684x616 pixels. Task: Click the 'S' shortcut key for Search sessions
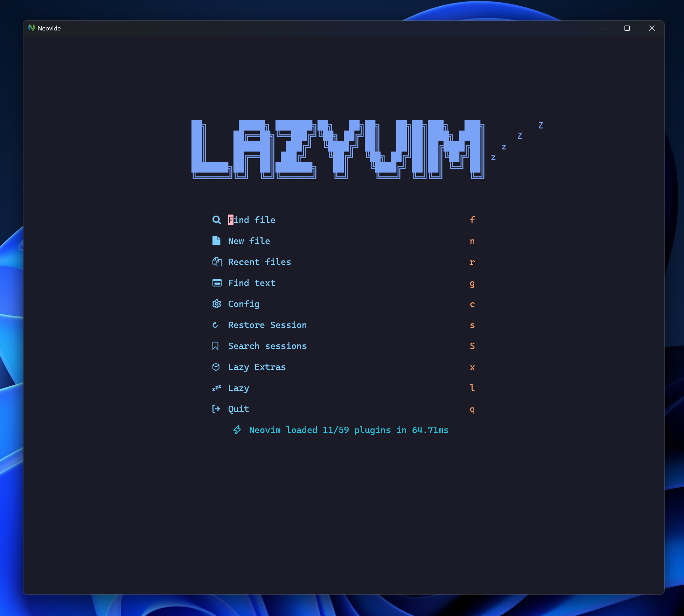click(472, 346)
